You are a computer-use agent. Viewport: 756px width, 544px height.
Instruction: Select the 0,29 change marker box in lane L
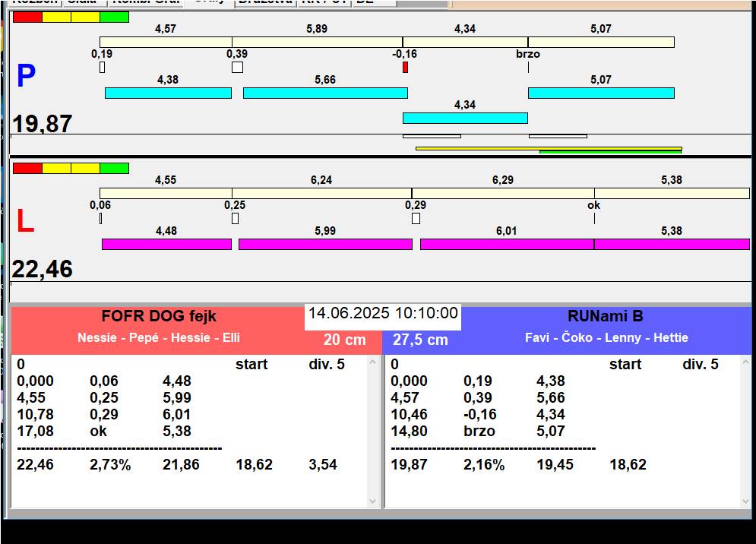point(416,219)
